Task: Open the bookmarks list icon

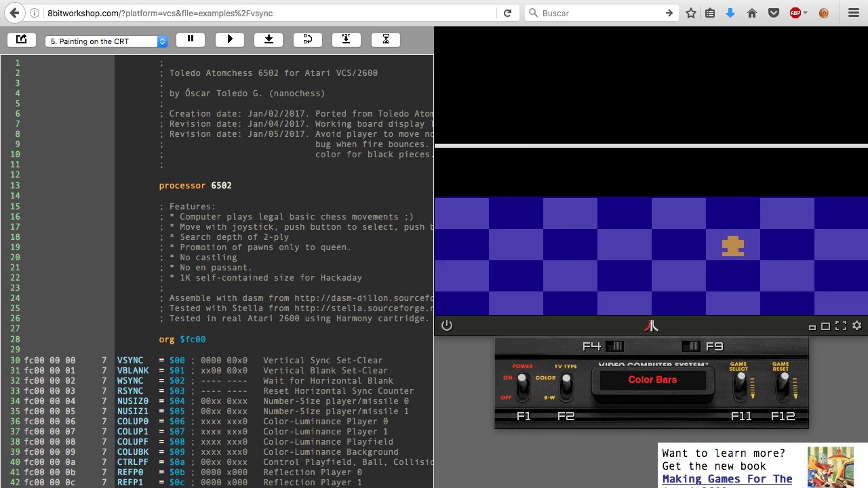Action: click(x=710, y=13)
